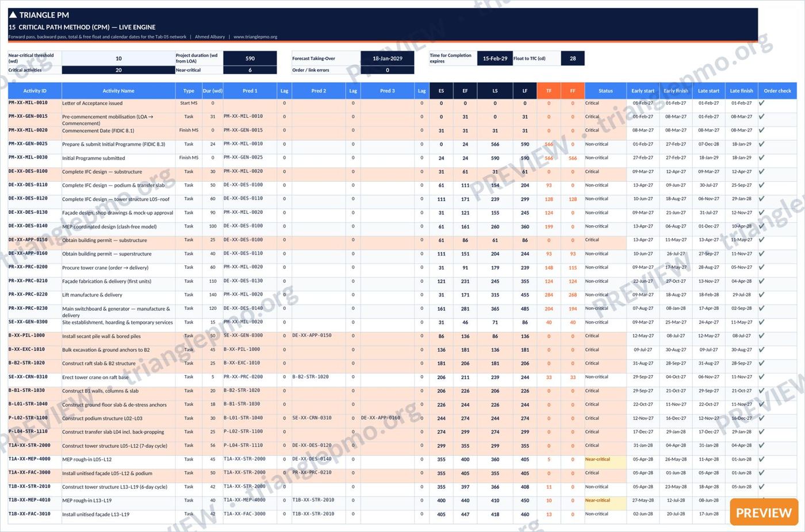Click the orange PREVIEW button
The width and height of the screenshot is (805, 532).
(764, 512)
